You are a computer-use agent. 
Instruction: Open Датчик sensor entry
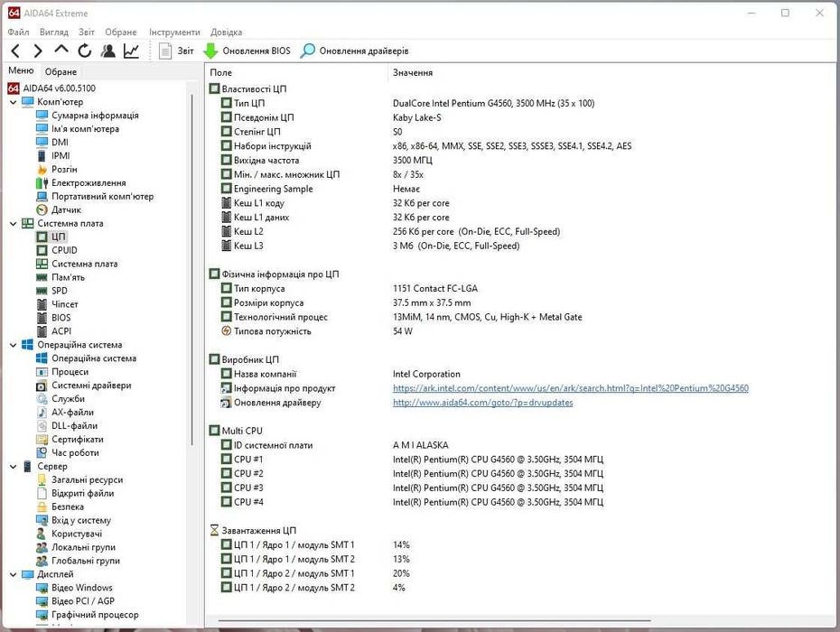pos(59,210)
